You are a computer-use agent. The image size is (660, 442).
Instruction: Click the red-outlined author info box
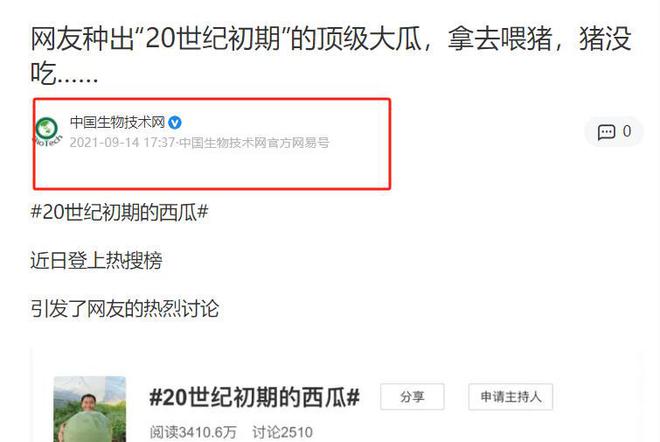click(212, 144)
